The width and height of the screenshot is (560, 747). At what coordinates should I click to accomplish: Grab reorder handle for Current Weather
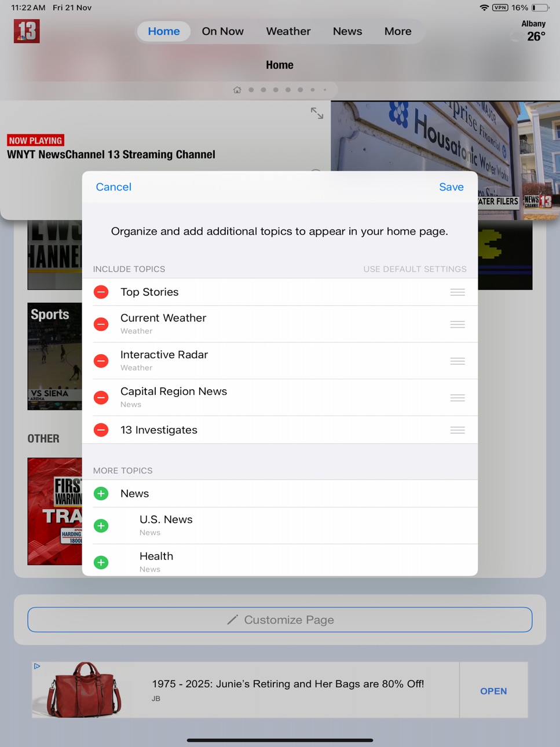pyautogui.click(x=457, y=324)
